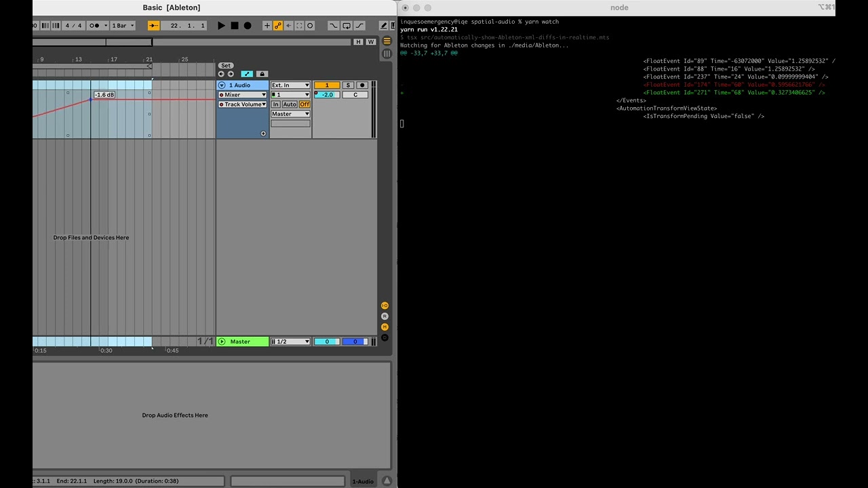Toggle the Follow playback button
Image resolution: width=868 pixels, height=488 pixels.
point(153,26)
